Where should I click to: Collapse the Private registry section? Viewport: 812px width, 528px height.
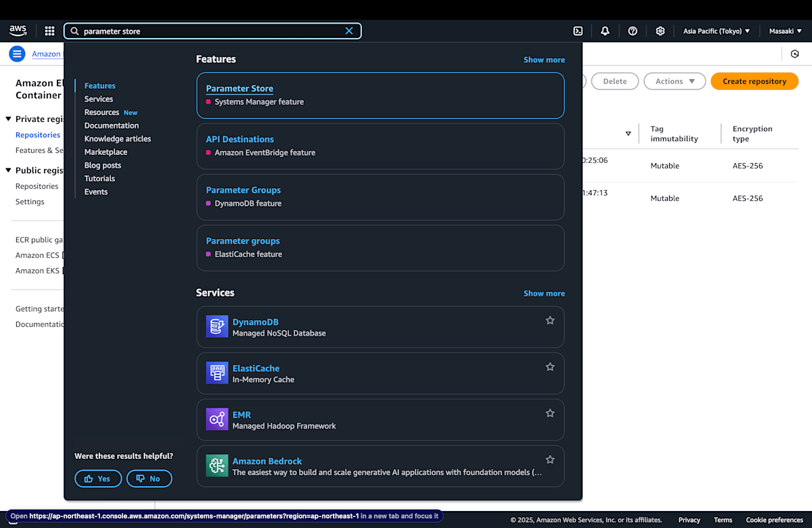pyautogui.click(x=9, y=119)
